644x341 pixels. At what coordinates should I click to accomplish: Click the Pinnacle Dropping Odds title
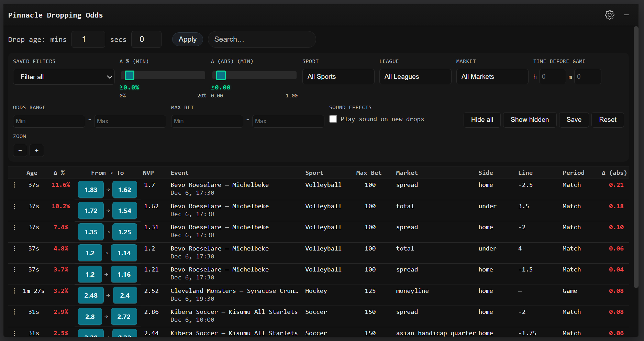coord(55,15)
